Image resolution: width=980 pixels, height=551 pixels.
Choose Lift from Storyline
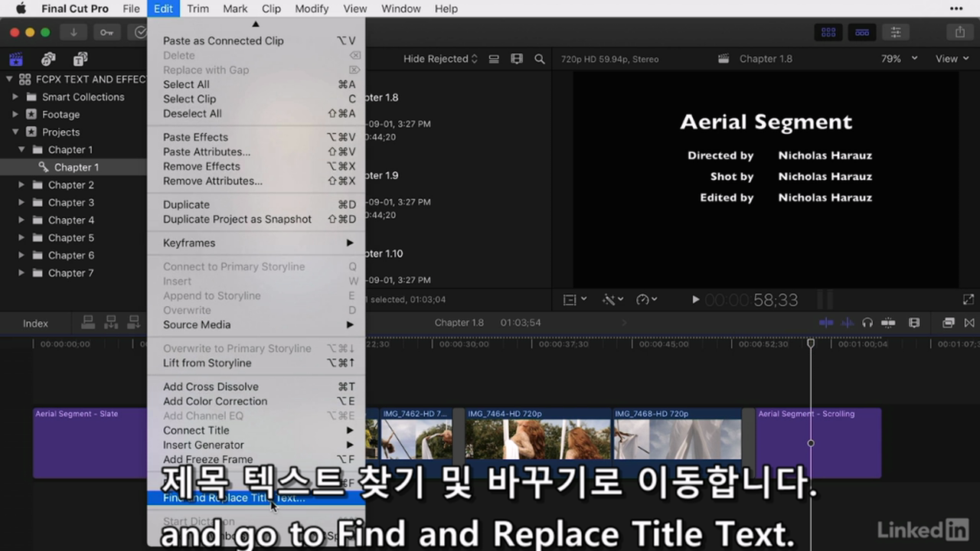click(x=256, y=363)
